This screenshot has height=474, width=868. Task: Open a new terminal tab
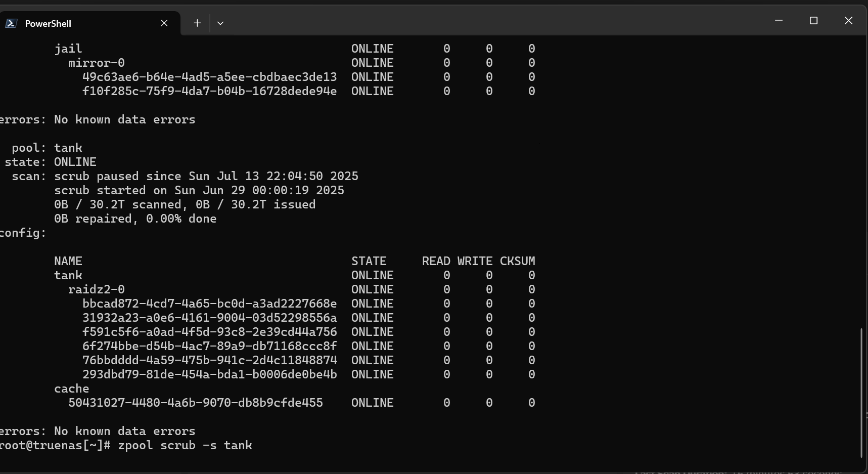(x=197, y=23)
